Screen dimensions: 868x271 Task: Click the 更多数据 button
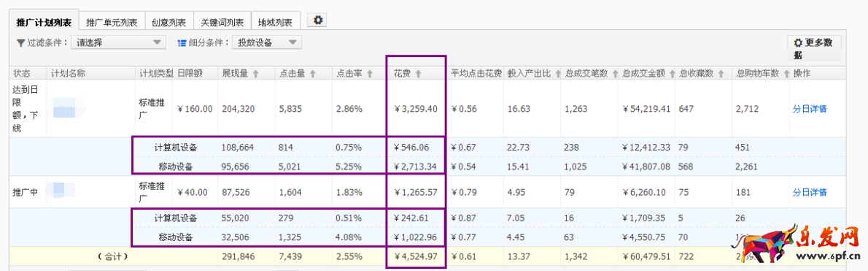point(814,48)
